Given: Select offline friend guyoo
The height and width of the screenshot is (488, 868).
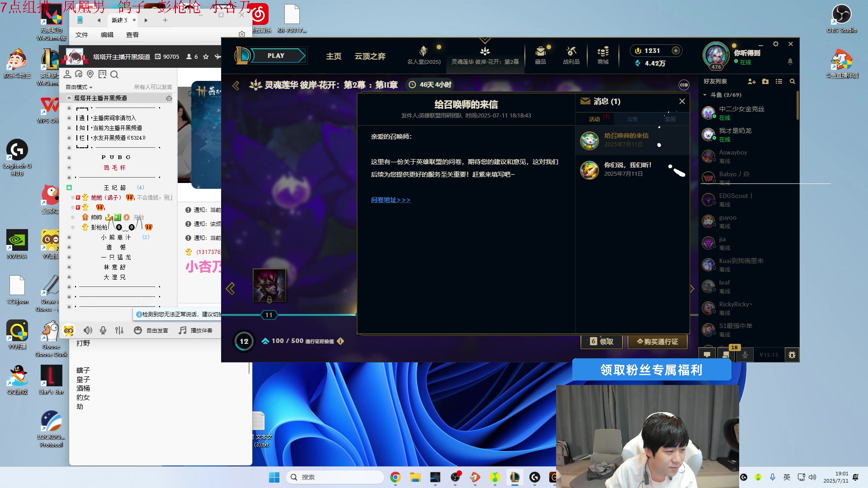Looking at the screenshot, I should 748,221.
